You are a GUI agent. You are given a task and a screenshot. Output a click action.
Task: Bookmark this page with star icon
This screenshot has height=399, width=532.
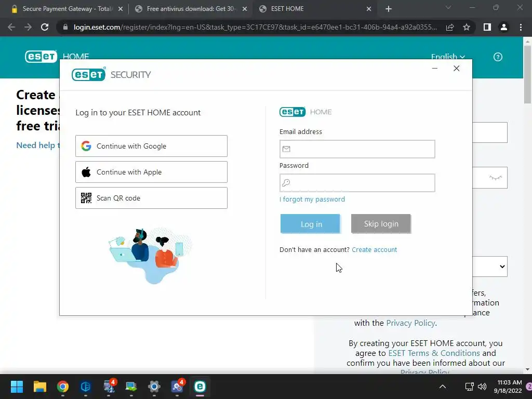click(x=467, y=27)
